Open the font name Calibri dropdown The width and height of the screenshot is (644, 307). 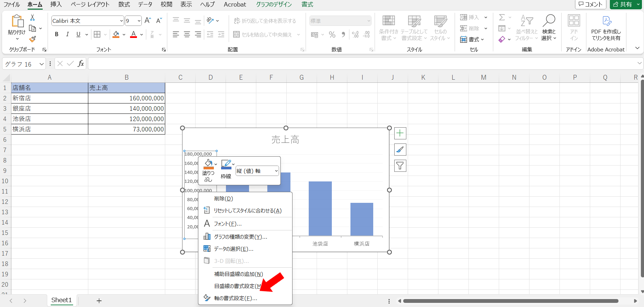[121, 21]
